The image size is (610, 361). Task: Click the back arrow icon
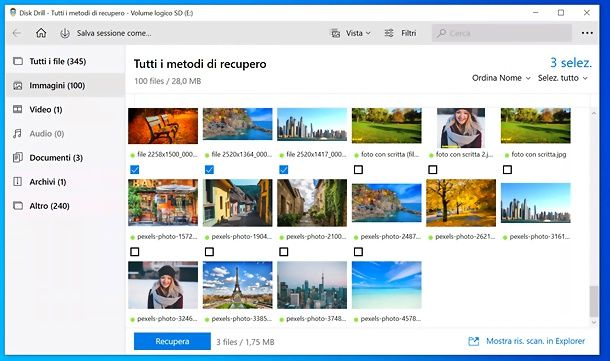pyautogui.click(x=17, y=33)
